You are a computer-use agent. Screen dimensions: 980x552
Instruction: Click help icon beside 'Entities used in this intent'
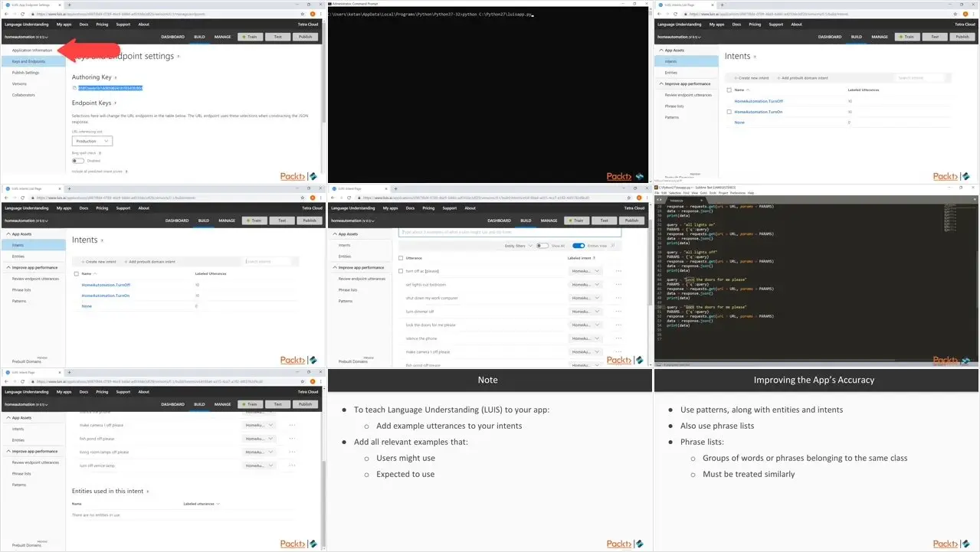147,492
